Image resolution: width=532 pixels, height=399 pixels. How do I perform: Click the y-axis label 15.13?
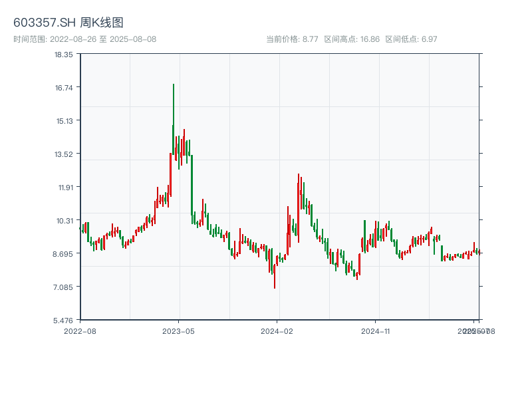65,121
